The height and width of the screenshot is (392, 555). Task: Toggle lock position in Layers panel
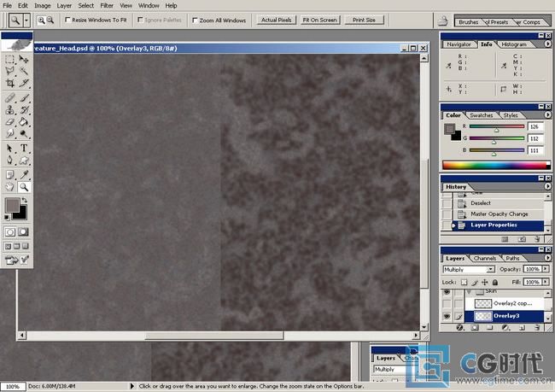pyautogui.click(x=485, y=282)
